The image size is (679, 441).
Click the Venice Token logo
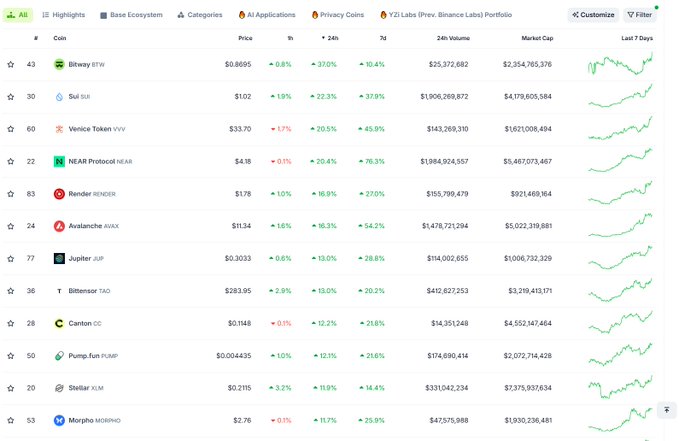59,129
